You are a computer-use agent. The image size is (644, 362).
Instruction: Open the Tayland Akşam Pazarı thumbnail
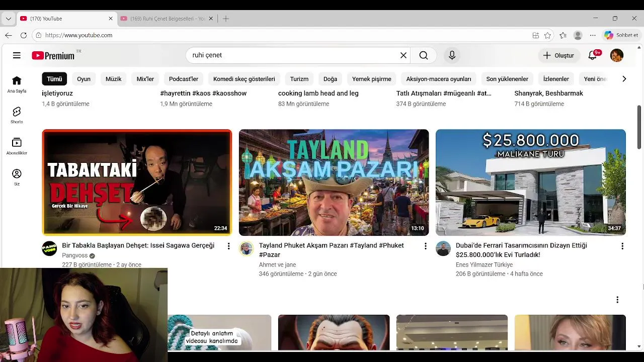[334, 183]
